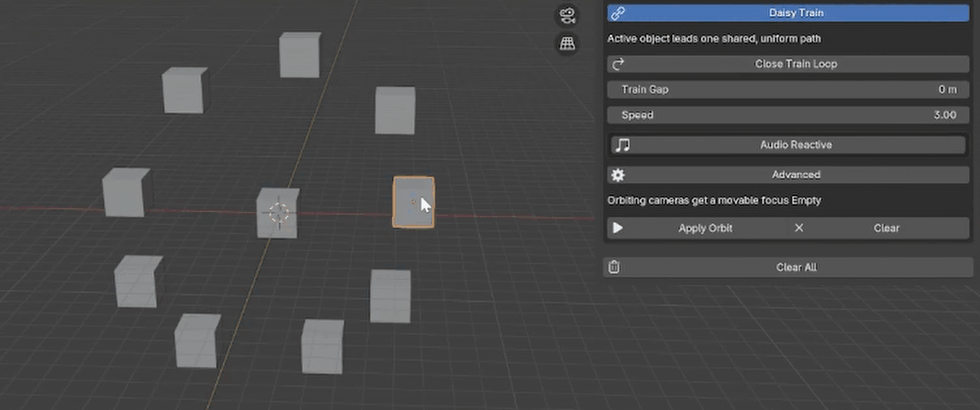The height and width of the screenshot is (410, 980).
Task: Click the Clear All button
Action: click(x=786, y=267)
